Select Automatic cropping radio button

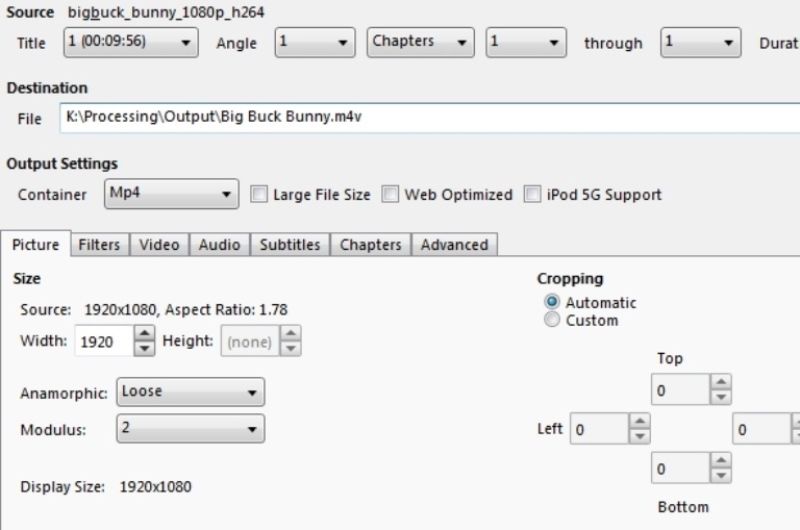click(x=552, y=302)
